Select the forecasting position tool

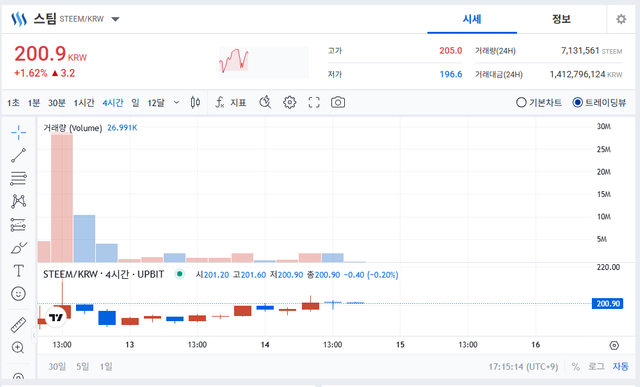18,225
